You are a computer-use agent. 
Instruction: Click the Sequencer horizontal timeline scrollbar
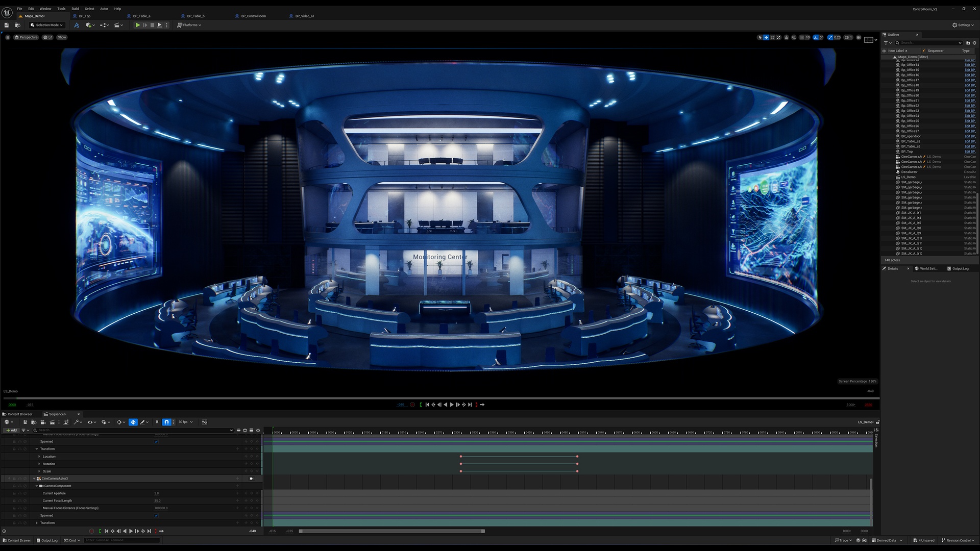pyautogui.click(x=392, y=531)
